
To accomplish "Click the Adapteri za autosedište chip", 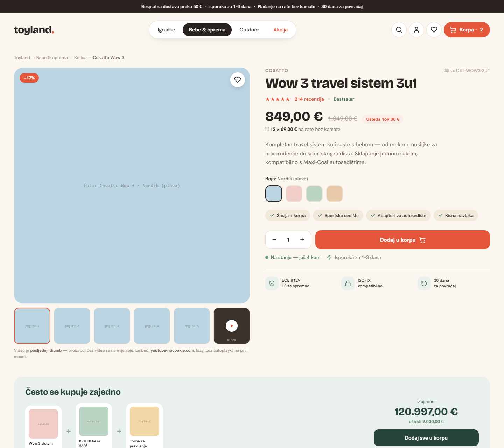I will pos(398,216).
